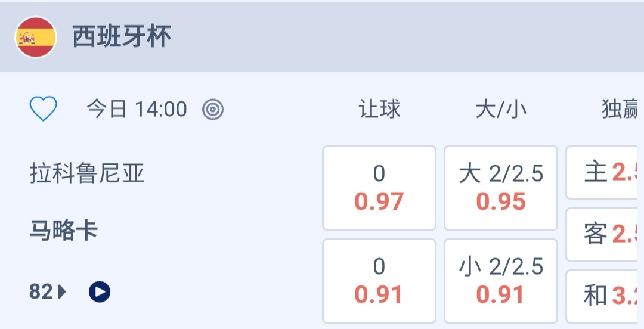The image size is (644, 329).
Task: Click the 独赢 column header
Action: [x=620, y=109]
